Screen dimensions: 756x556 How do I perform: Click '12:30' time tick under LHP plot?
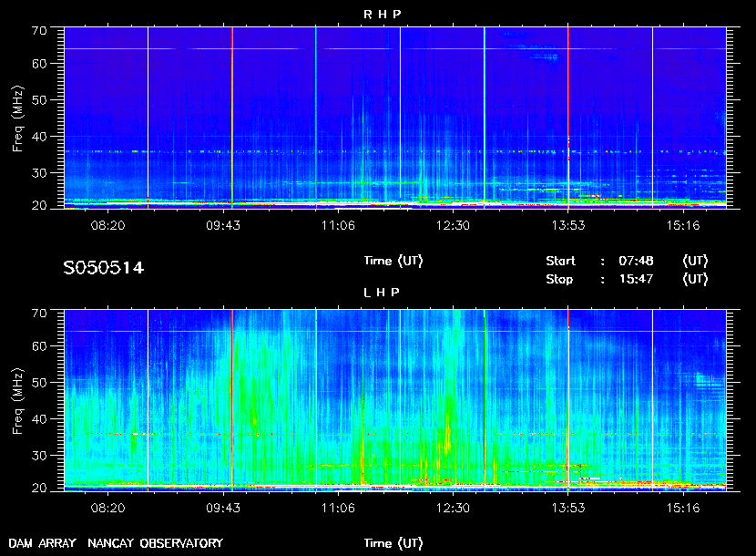(453, 508)
